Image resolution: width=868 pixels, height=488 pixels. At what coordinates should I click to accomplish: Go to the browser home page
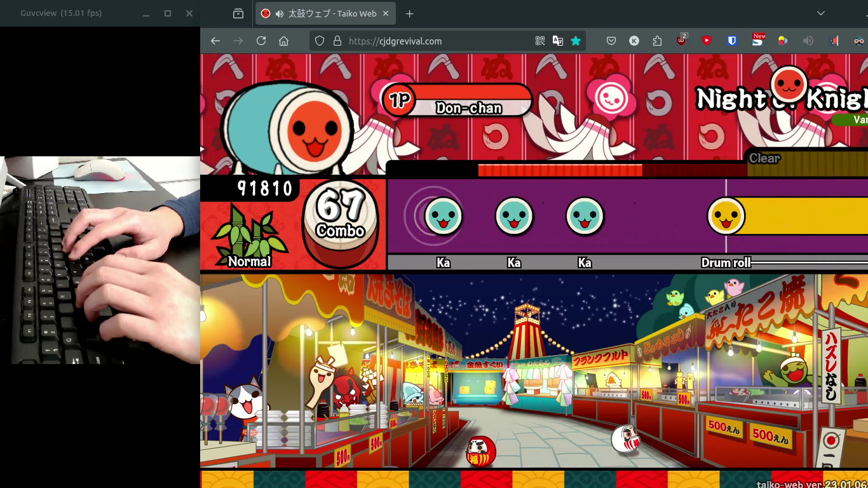pyautogui.click(x=283, y=41)
